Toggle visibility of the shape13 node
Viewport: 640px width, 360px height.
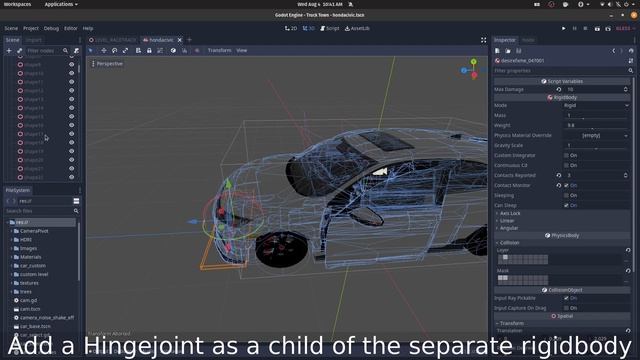coord(71,99)
